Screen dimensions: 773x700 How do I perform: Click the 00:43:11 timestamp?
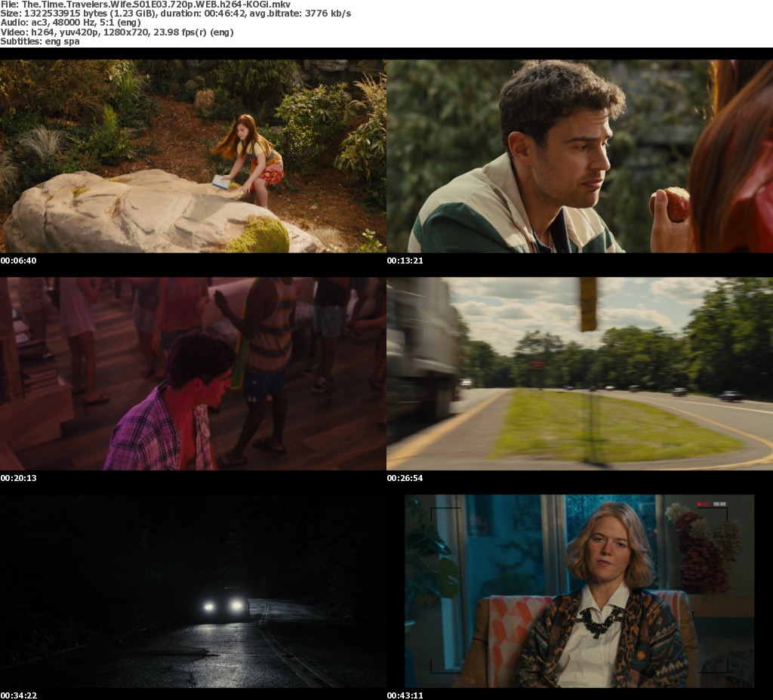[405, 695]
